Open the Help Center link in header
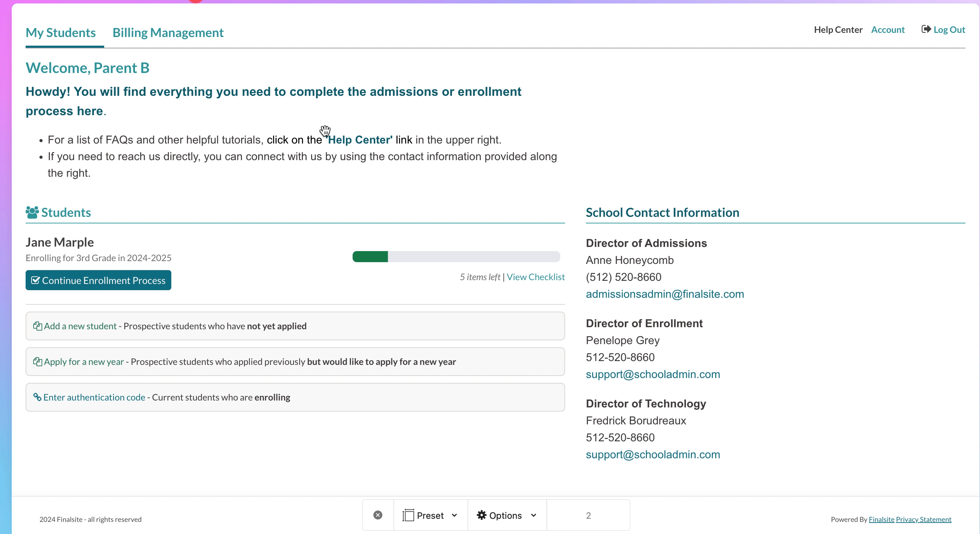This screenshot has height=534, width=980. point(838,30)
